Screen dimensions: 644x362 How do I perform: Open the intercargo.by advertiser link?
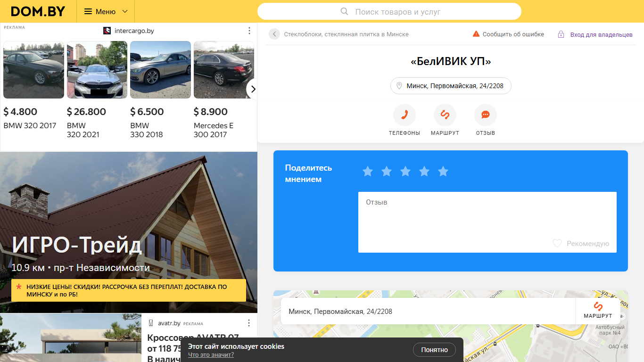134,31
